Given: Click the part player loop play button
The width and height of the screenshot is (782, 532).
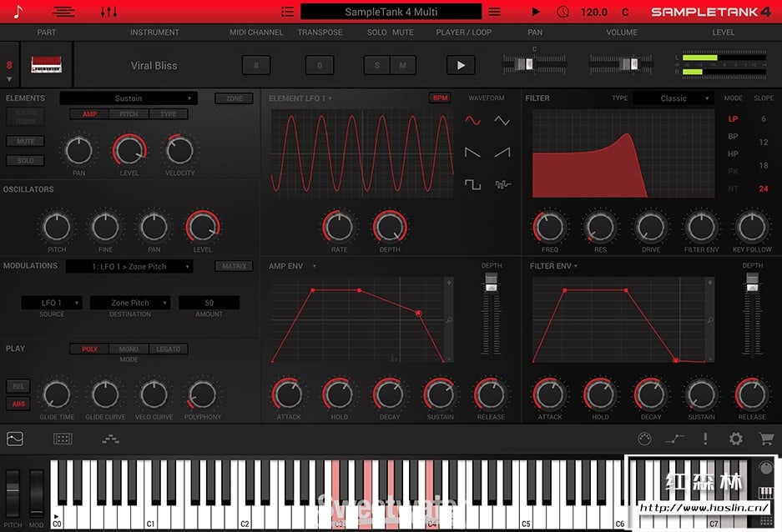Looking at the screenshot, I should (x=461, y=65).
